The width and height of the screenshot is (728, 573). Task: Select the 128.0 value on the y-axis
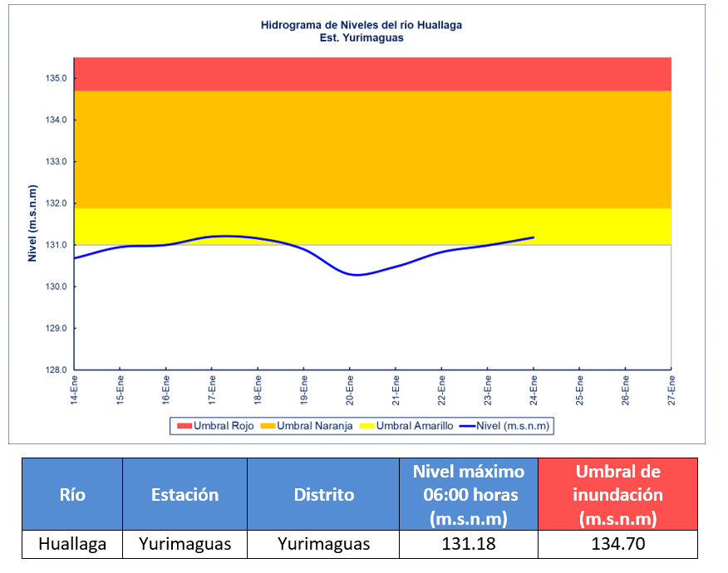56,370
